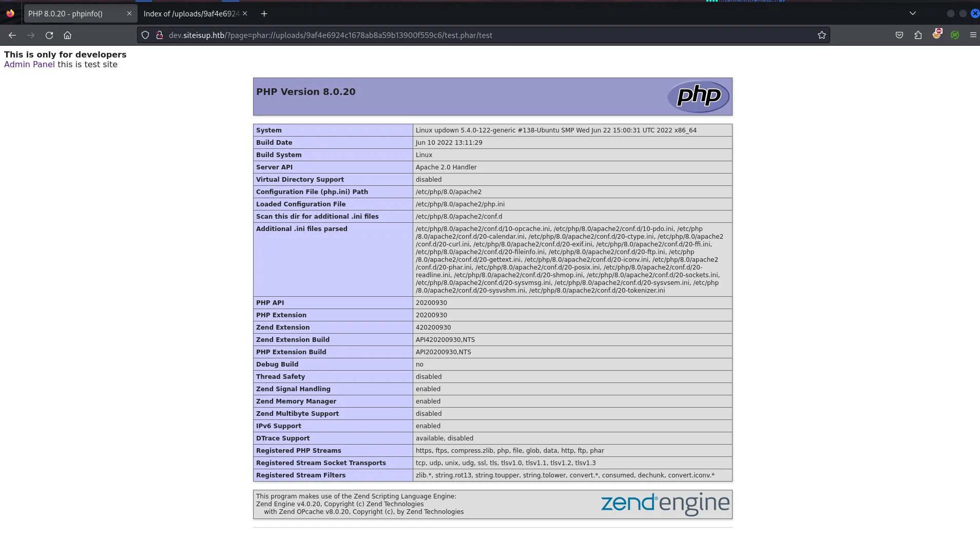Close the PHP 8.0.20 phpinfo tab
The width and height of the screenshot is (980, 537).
129,14
